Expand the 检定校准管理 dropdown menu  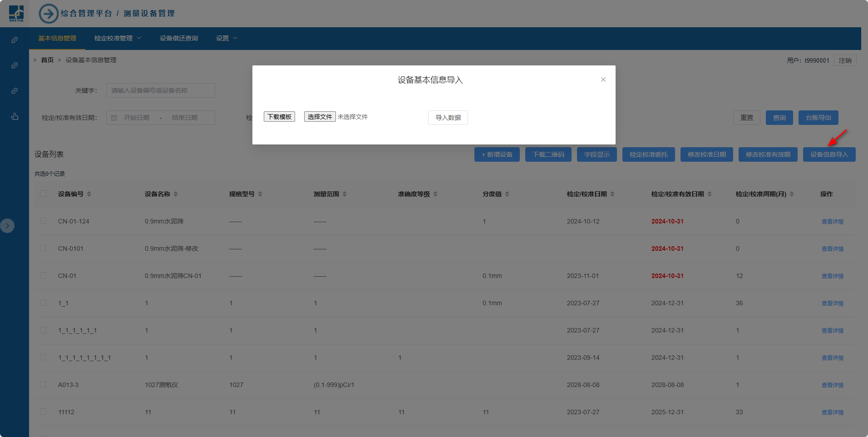(x=118, y=38)
